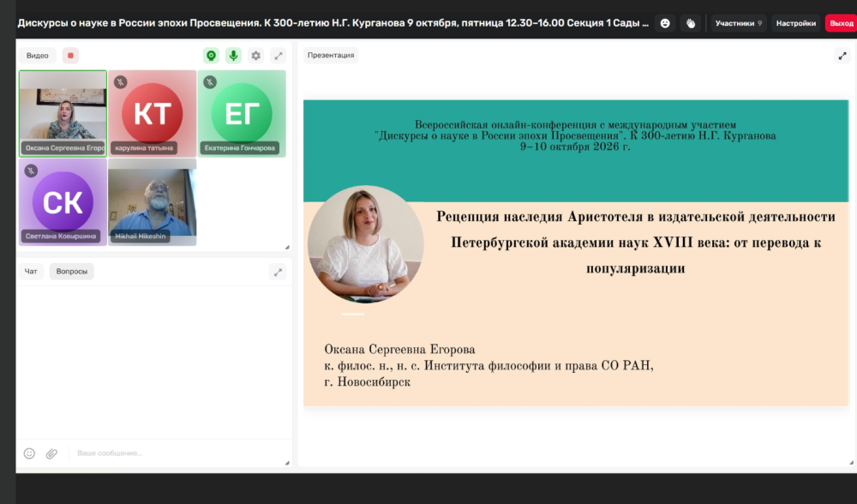Select the КТ карулина татьяна tile

point(152,114)
